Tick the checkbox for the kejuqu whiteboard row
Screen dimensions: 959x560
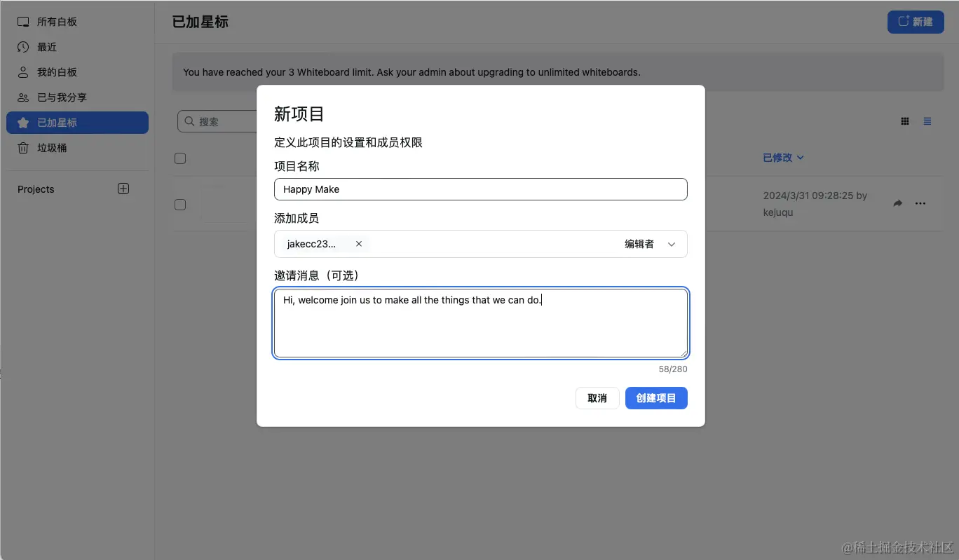180,205
